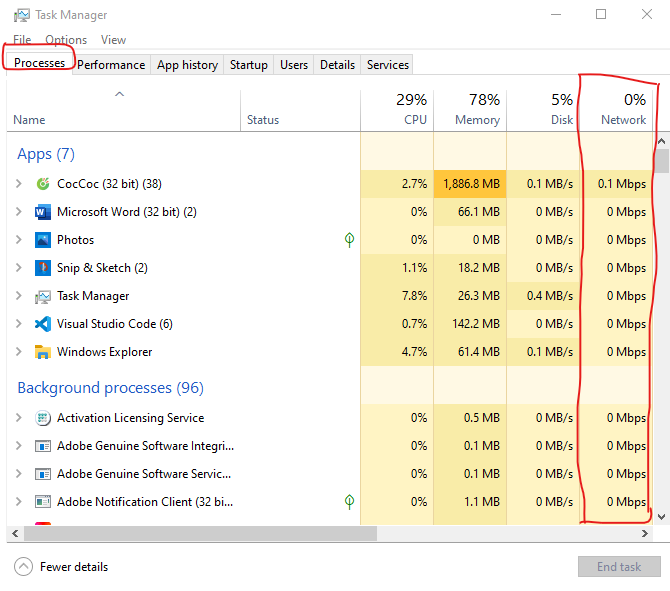Click the 1,886.8 MB memory cell
The height and width of the screenshot is (591, 670).
pyautogui.click(x=470, y=184)
